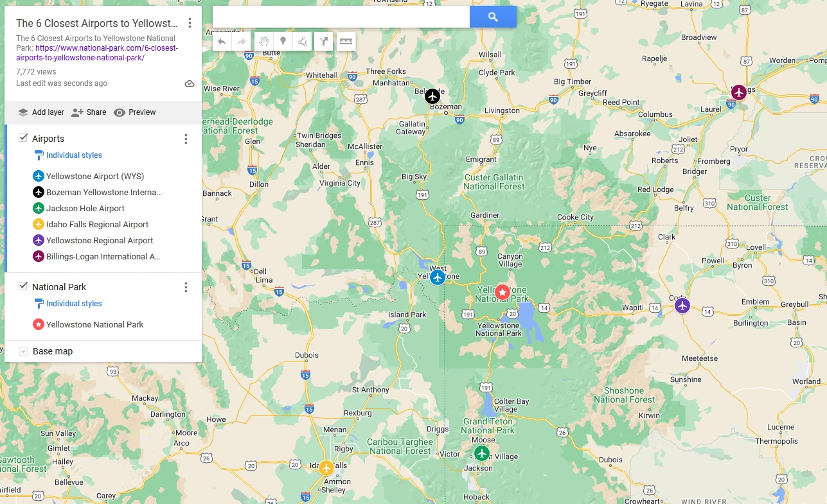Select Yellowstone Regional Airport list item

tap(100, 240)
